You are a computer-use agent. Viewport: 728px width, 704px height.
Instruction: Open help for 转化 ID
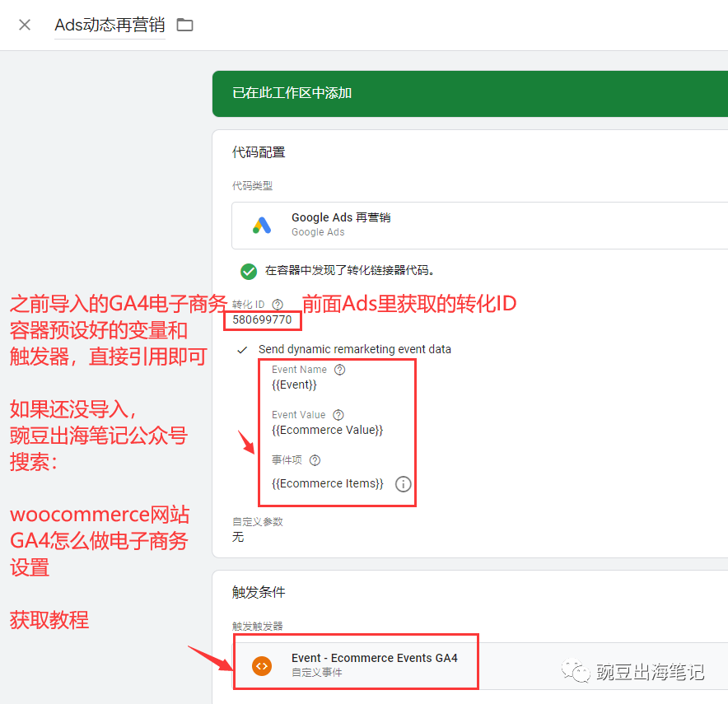click(278, 305)
